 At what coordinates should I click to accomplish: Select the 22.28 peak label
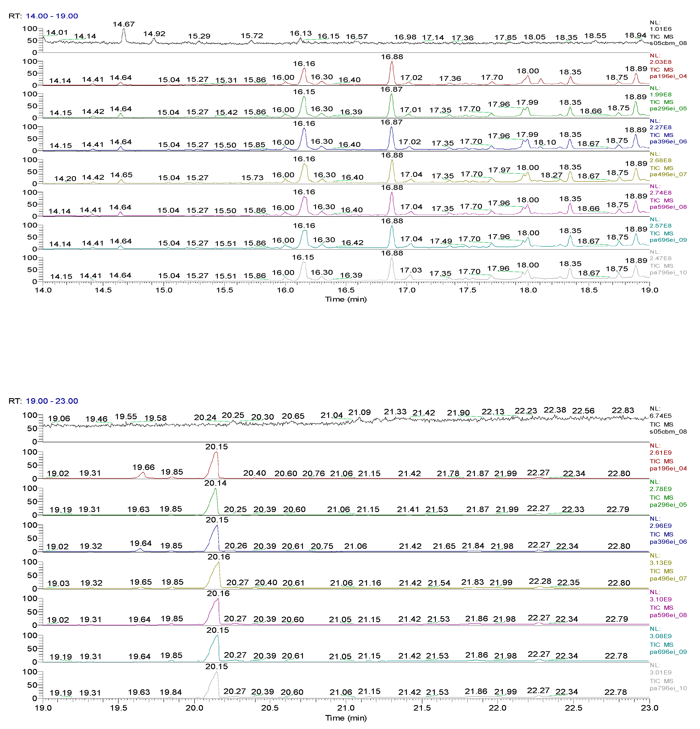pos(540,581)
